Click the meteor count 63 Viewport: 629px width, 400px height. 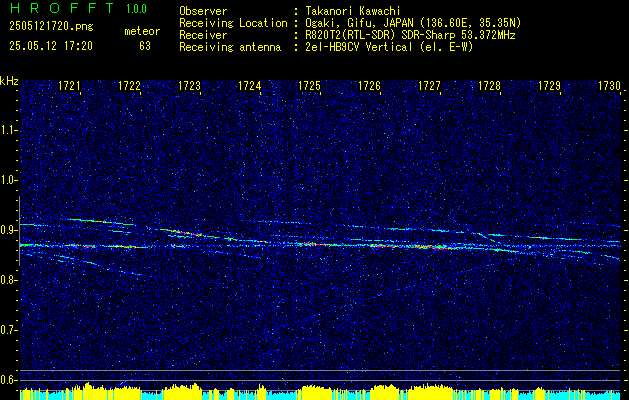point(145,46)
